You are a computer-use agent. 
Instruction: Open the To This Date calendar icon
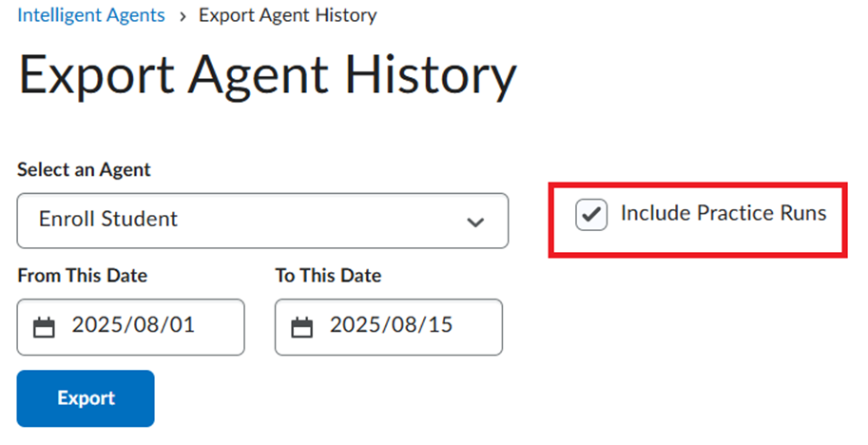(x=301, y=327)
